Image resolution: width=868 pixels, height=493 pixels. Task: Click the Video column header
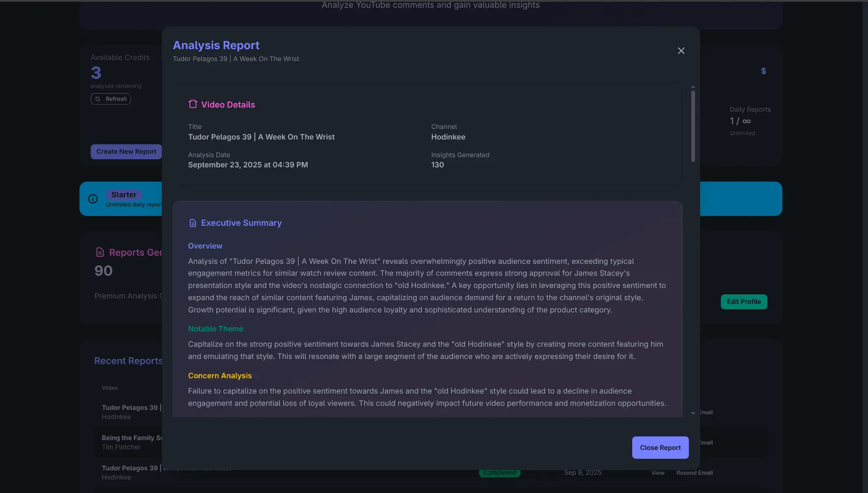tap(110, 388)
